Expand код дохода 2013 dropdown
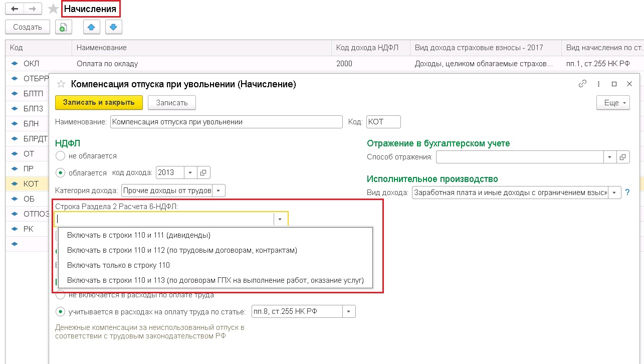The width and height of the screenshot is (644, 364). pyautogui.click(x=190, y=172)
